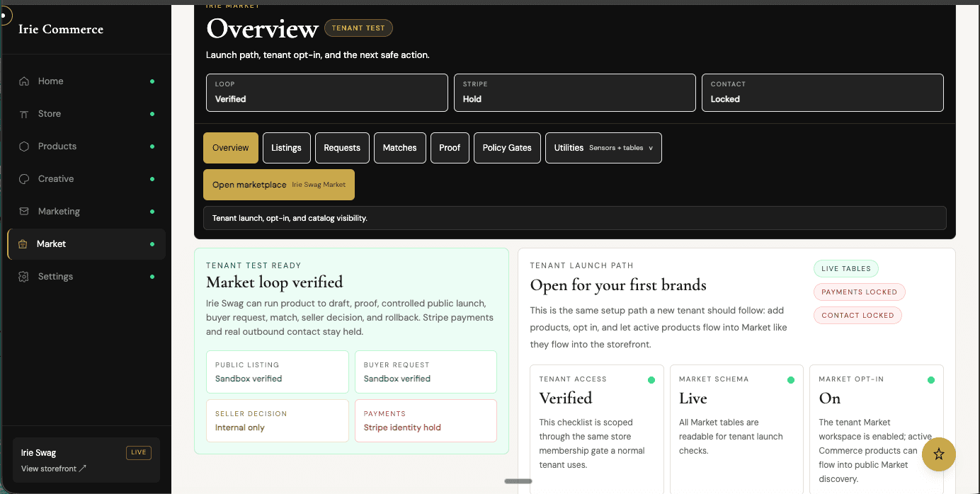This screenshot has width=980, height=494.
Task: Open Marketing in the sidebar
Action: tap(86, 212)
